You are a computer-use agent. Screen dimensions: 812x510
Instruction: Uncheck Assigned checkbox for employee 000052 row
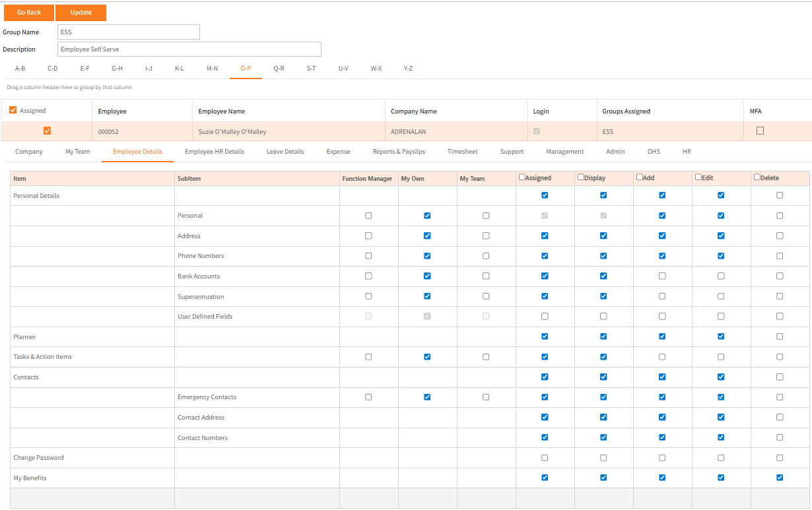[47, 131]
